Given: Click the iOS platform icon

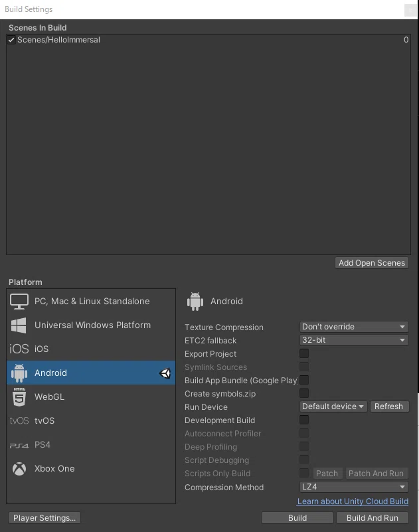Looking at the screenshot, I should (x=19, y=349).
